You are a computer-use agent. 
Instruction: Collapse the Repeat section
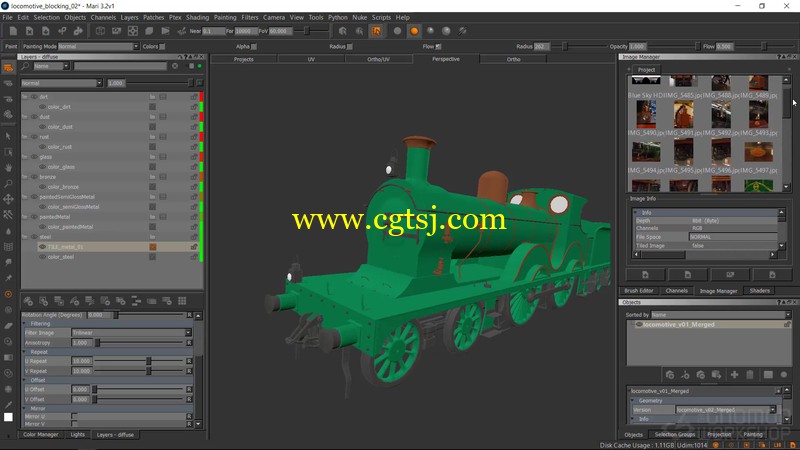pyautogui.click(x=24, y=352)
